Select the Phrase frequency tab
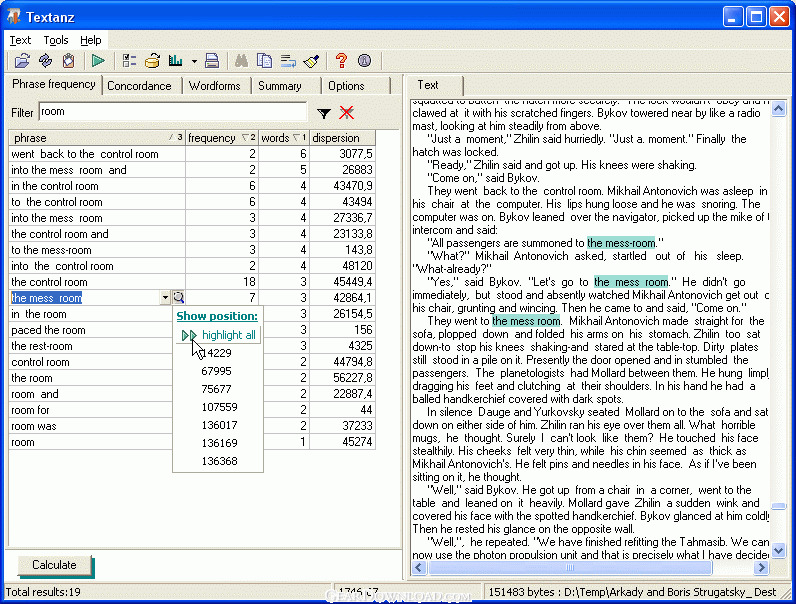The width and height of the screenshot is (796, 604). 54,84
